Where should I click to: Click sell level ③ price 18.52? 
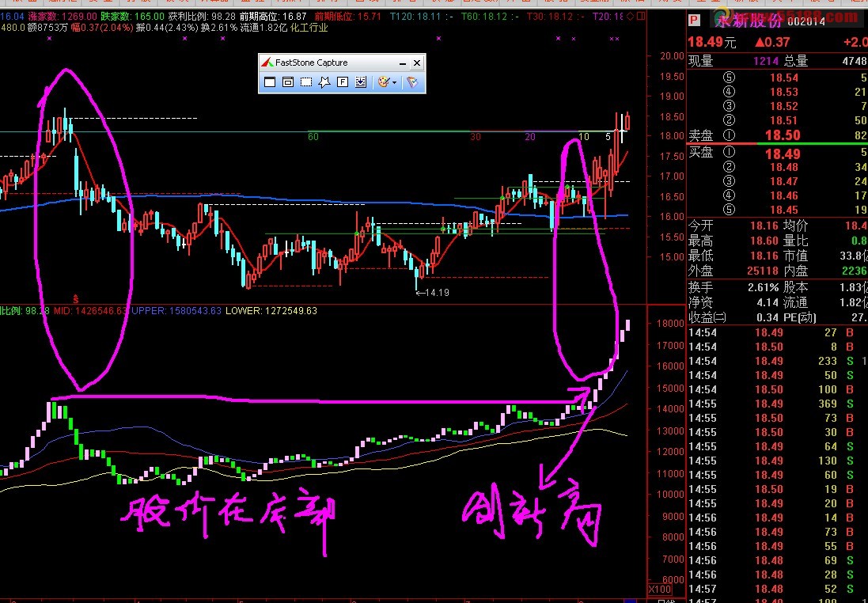pos(784,106)
